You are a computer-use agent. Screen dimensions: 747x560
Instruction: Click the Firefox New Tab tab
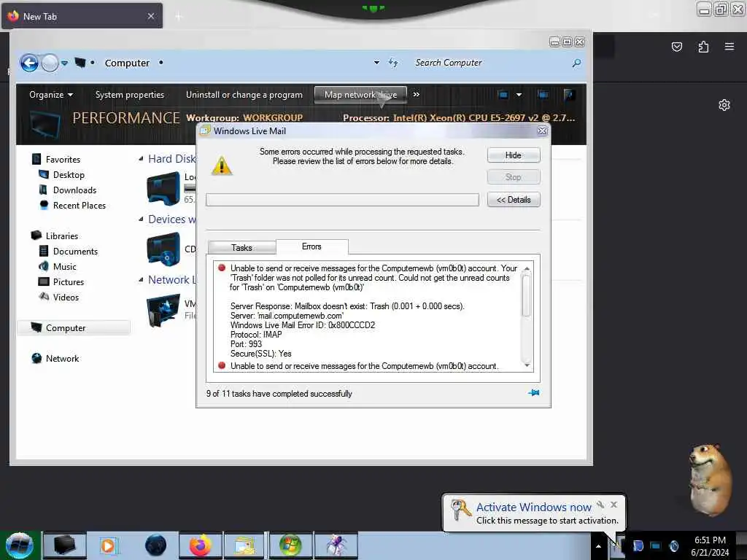[x=82, y=16]
